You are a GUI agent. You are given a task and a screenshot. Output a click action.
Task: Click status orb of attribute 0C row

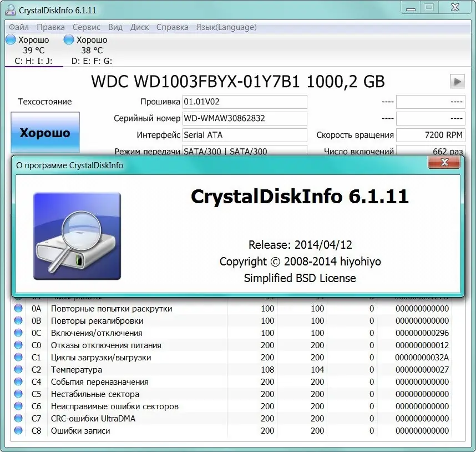coord(18,333)
